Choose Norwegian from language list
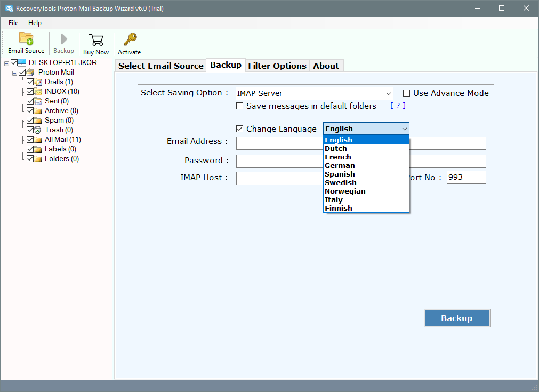Image resolution: width=539 pixels, height=392 pixels. 366,191
